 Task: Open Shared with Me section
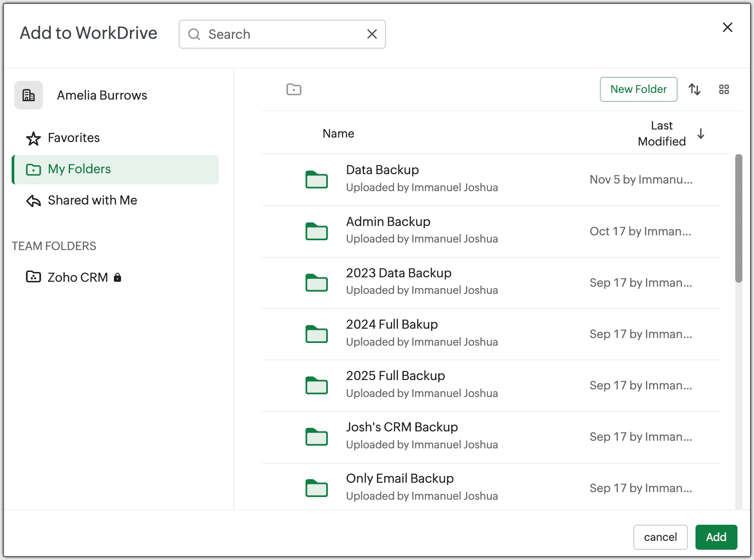pyautogui.click(x=81, y=201)
